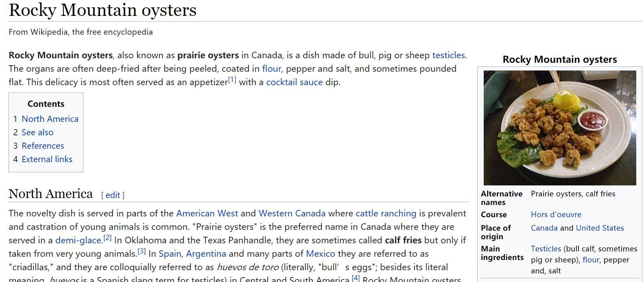Edit the North America section

click(113, 195)
